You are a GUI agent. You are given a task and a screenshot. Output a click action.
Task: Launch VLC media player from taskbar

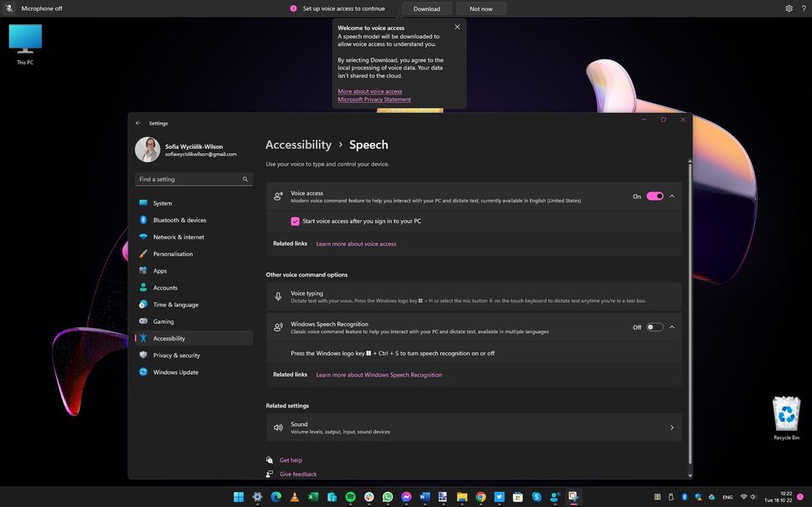tap(294, 497)
